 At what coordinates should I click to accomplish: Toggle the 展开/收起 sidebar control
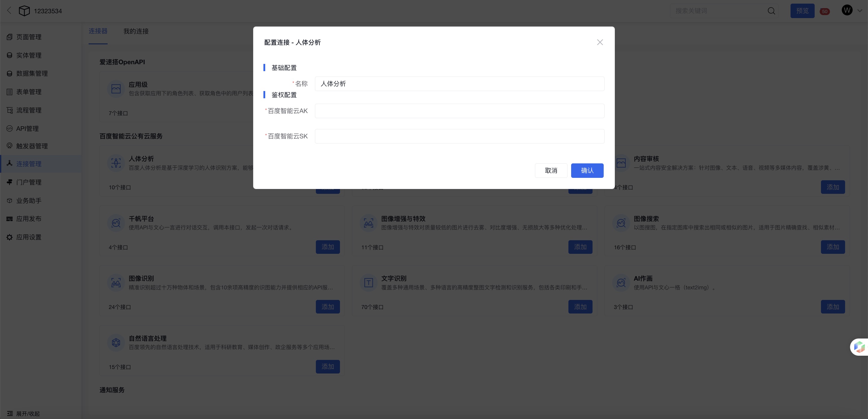tap(24, 414)
